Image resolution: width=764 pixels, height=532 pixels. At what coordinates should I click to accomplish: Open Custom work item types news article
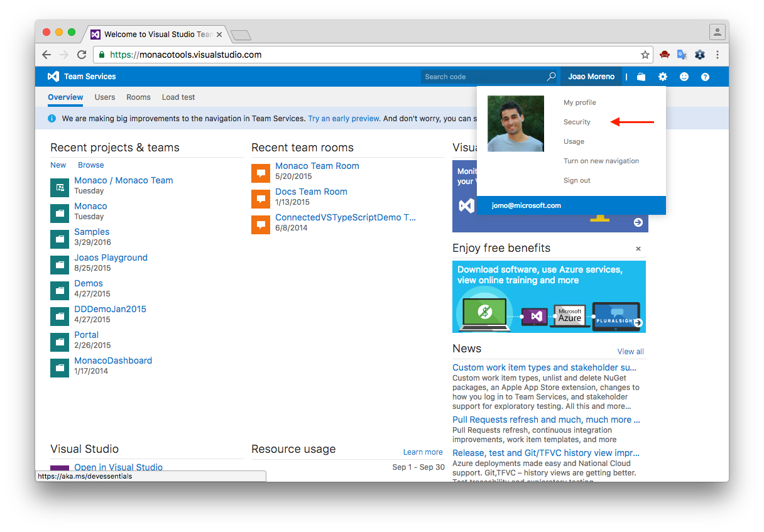click(x=544, y=367)
